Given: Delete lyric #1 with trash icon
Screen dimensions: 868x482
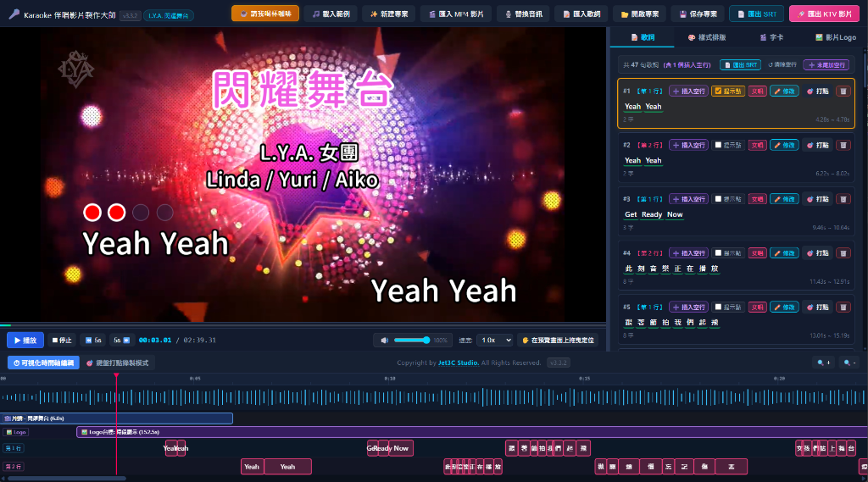Looking at the screenshot, I should point(843,91).
